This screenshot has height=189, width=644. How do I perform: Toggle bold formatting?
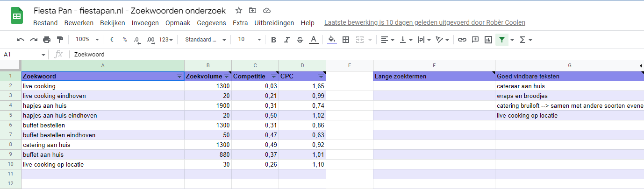point(274,40)
